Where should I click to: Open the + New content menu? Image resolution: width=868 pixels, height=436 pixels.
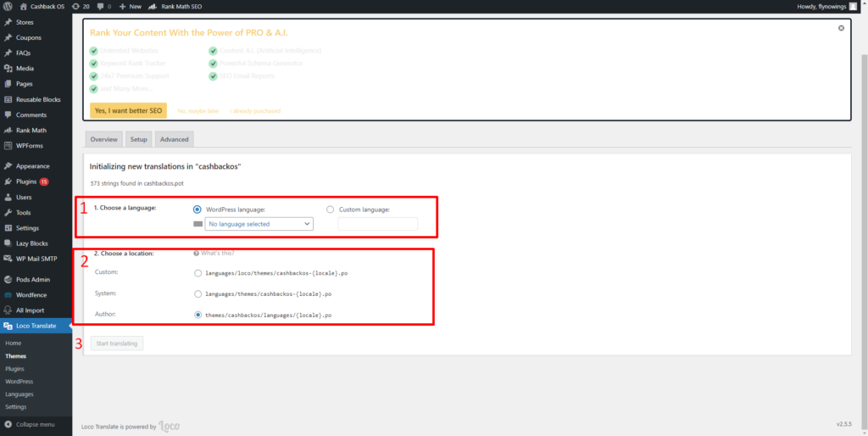(130, 7)
